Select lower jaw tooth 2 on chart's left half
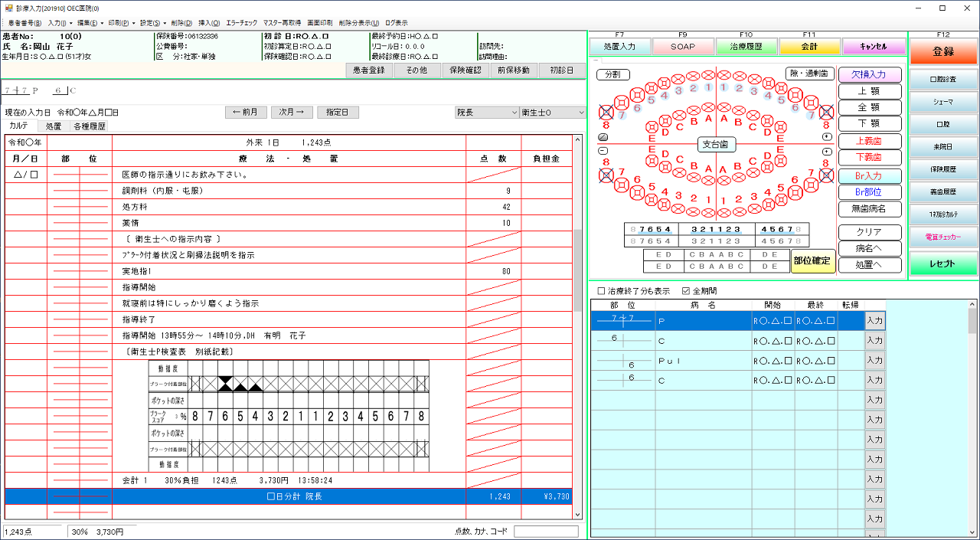This screenshot has height=540, width=980. coord(693,212)
